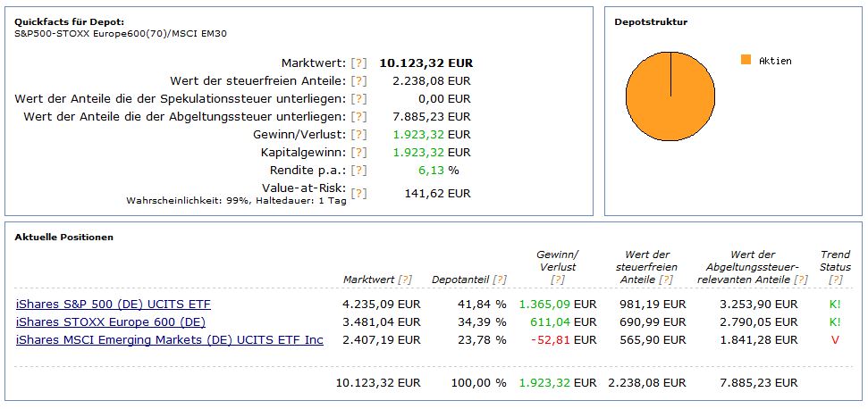Click help icon for Spekulationssteuer row
Screen dimensions: 868x409
[358, 98]
